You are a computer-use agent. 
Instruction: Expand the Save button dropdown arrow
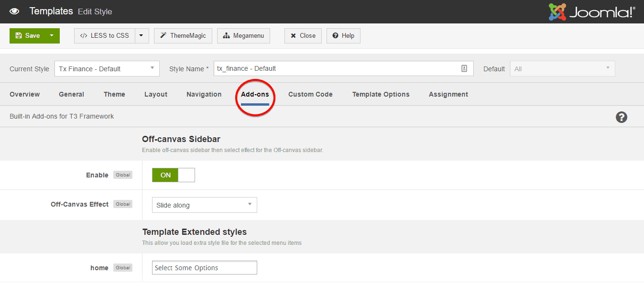point(52,36)
